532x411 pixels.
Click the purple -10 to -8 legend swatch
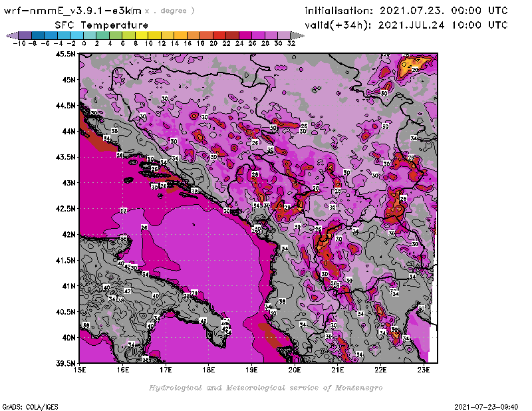click(x=25, y=35)
